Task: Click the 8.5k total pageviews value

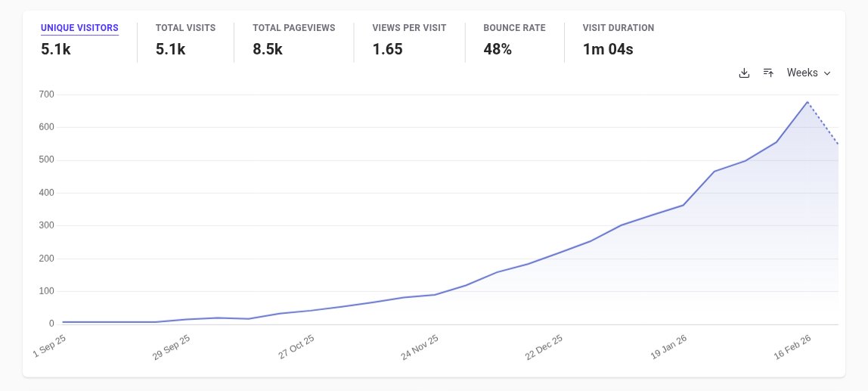Action: point(268,49)
